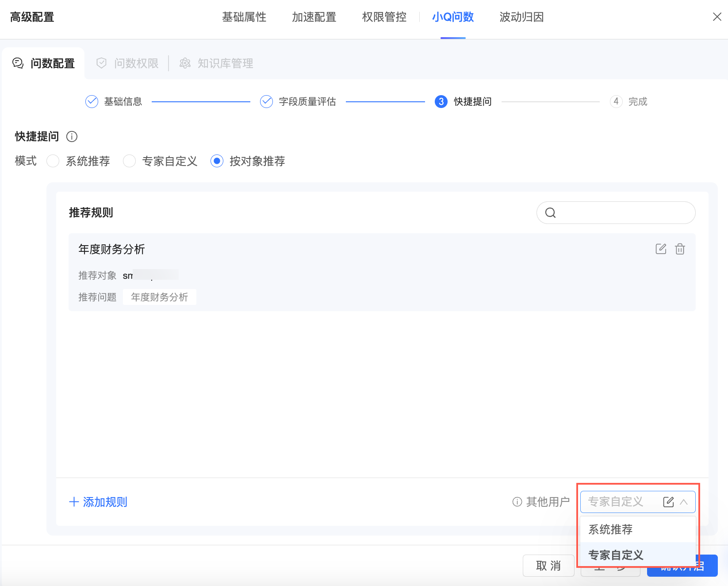
Task: Switch to the 小Q问数 tab
Action: (x=453, y=17)
